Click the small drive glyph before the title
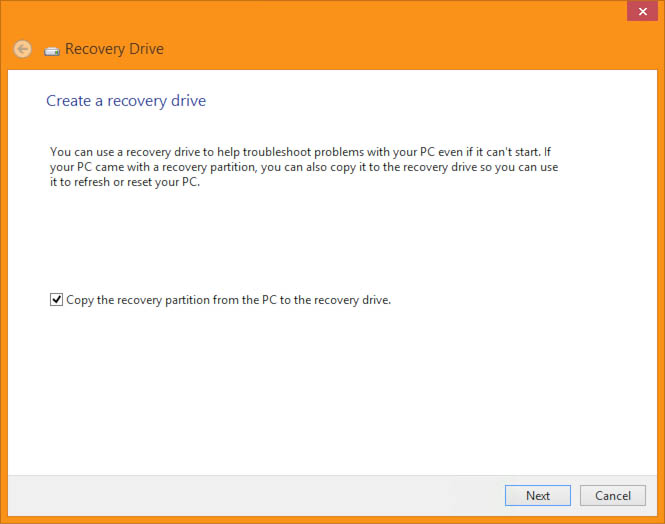This screenshot has height=524, width=665. (52, 51)
